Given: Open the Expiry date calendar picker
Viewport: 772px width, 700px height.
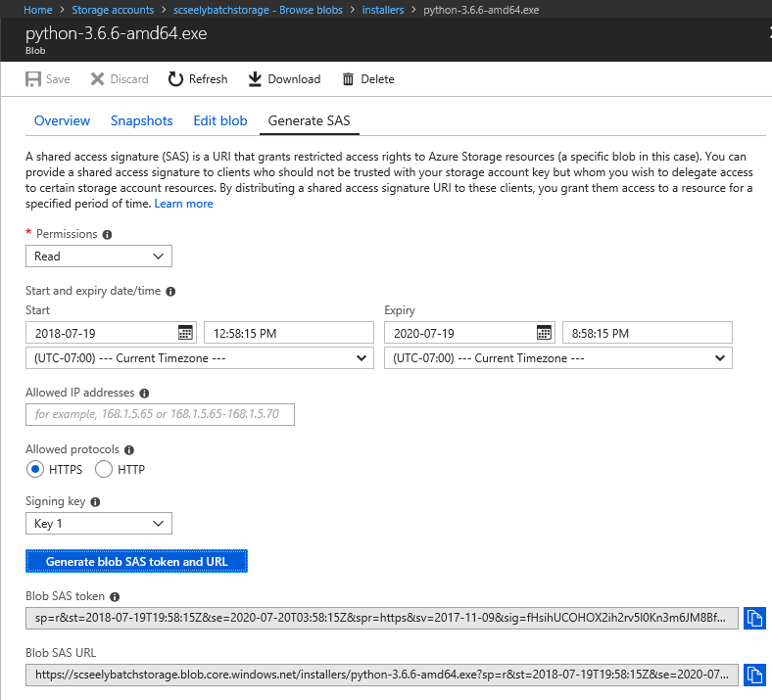Looking at the screenshot, I should tap(544, 333).
